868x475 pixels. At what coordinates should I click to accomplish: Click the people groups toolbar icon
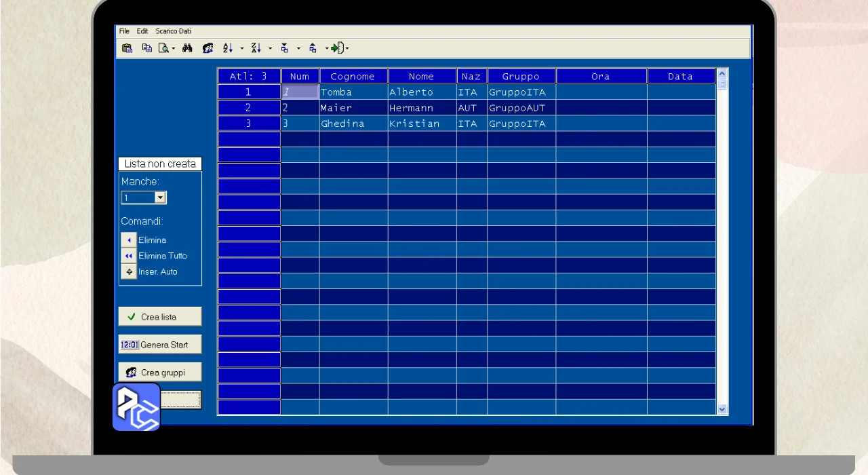pos(208,48)
